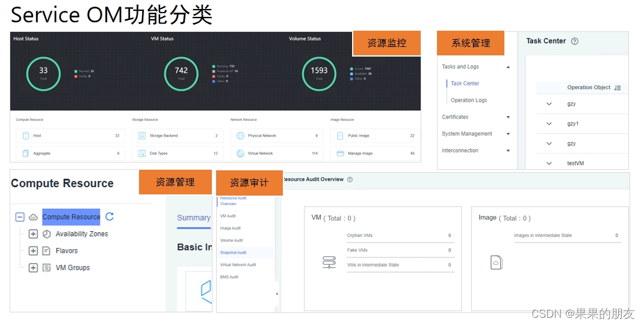Image resolution: width=644 pixels, height=325 pixels.
Task: Click the Disk Types icon
Action: [142, 153]
